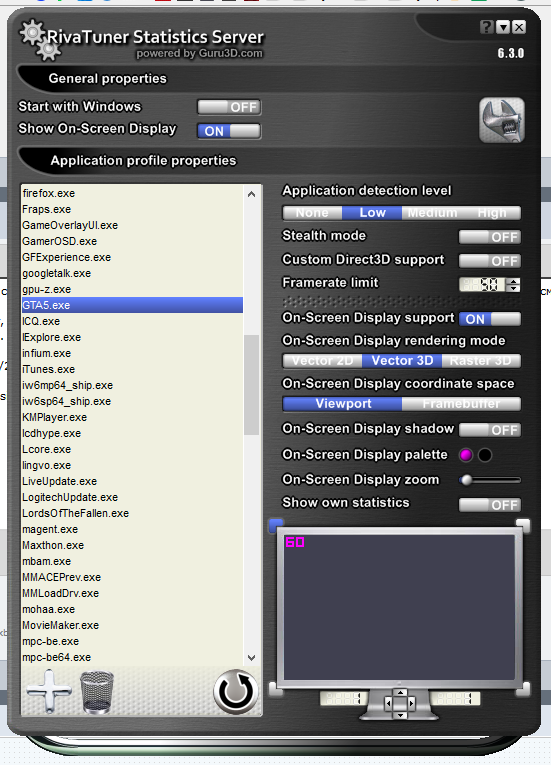
Task: Choose Raster 3D rendering mode
Action: [x=481, y=361]
